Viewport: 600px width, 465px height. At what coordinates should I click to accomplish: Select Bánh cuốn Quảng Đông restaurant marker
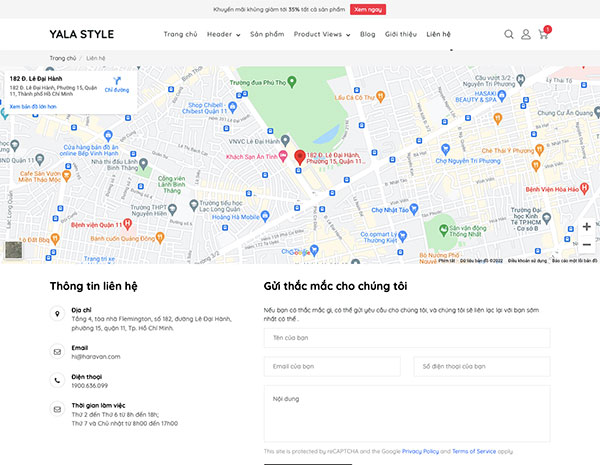click(x=160, y=238)
